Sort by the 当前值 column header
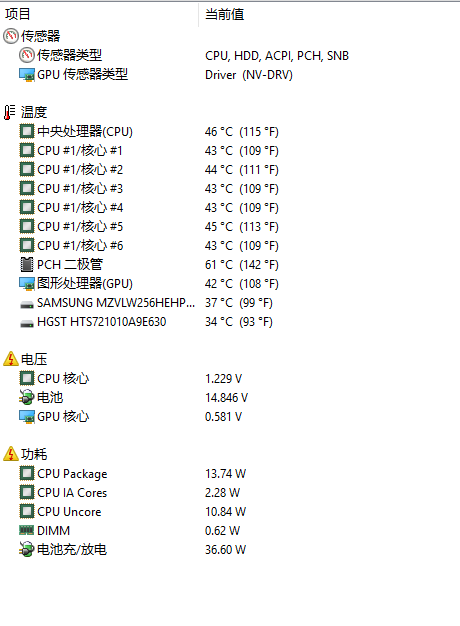The image size is (460, 626). tap(224, 14)
